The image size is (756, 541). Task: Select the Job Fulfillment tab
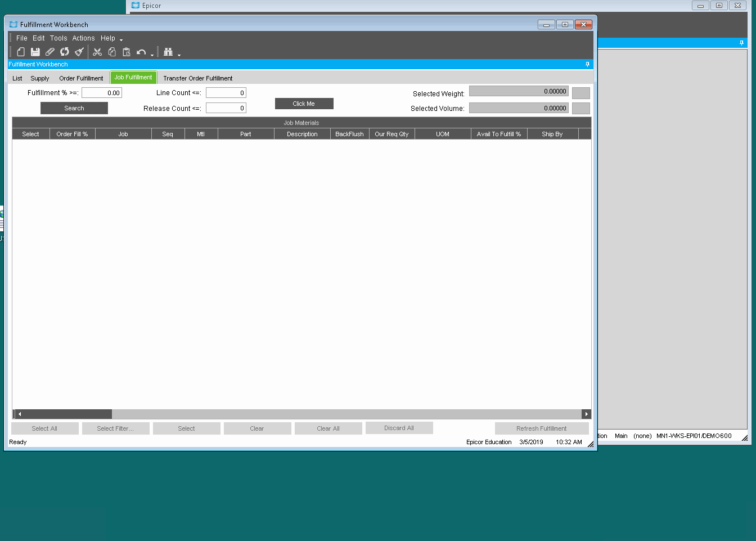tap(133, 78)
